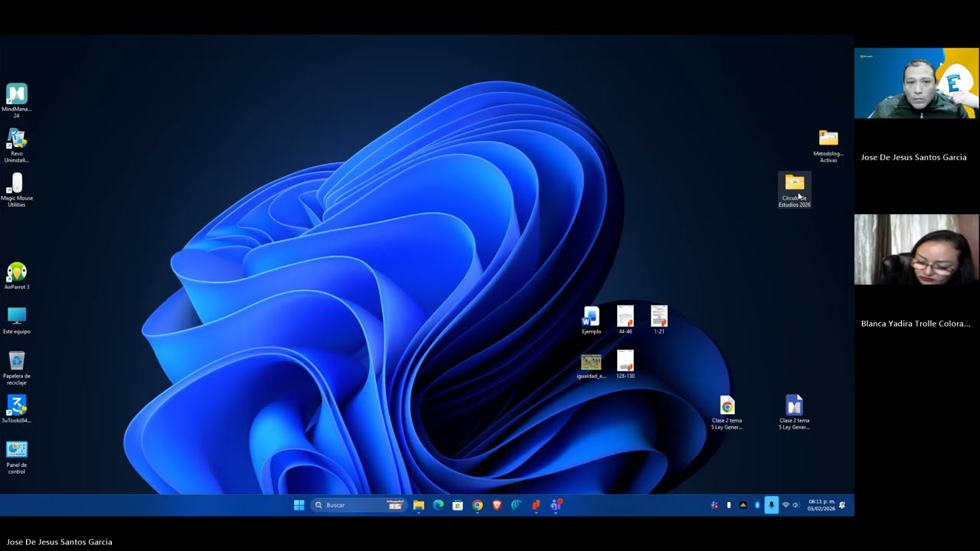Launch Microsoft Edge from the taskbar
The width and height of the screenshot is (980, 551).
(x=438, y=505)
